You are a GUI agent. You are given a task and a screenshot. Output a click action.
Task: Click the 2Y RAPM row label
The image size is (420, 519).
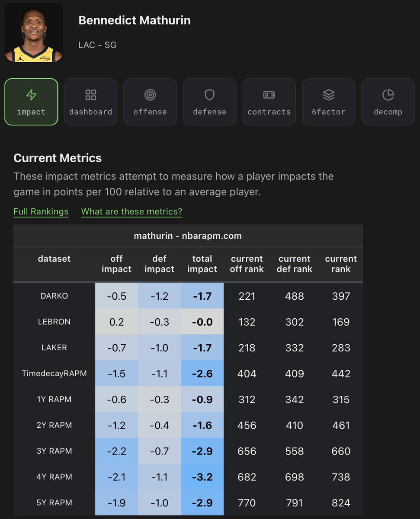pos(54,425)
